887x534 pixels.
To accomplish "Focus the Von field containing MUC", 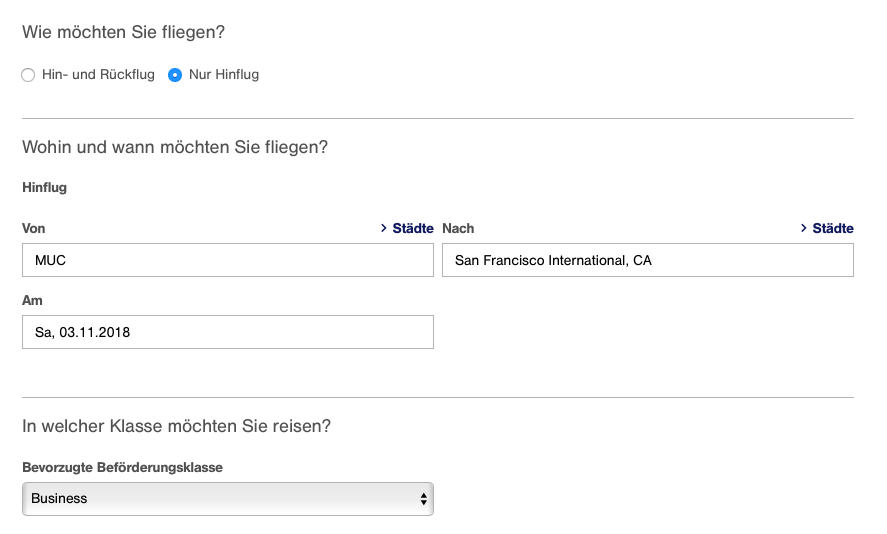I will pos(227,261).
